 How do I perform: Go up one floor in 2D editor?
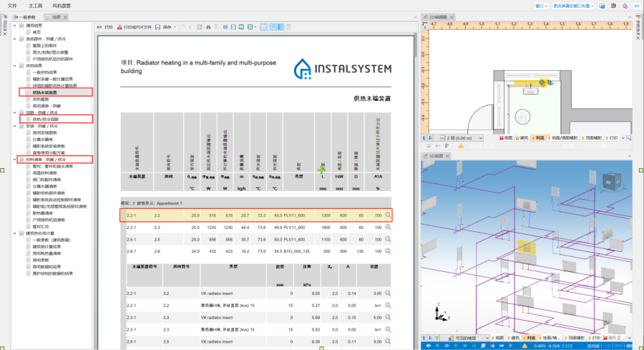[x=424, y=138]
